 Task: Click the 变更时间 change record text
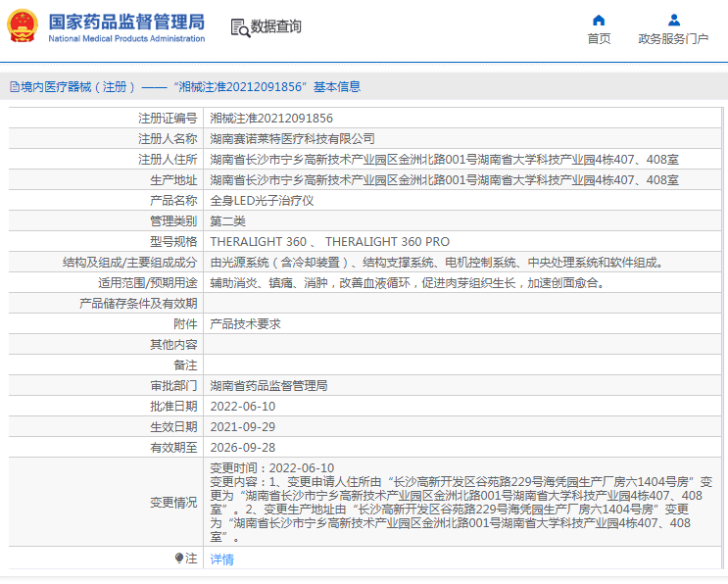pos(271,468)
